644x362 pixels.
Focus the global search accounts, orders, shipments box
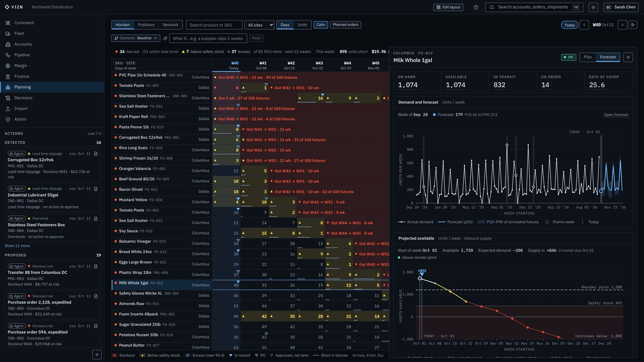(x=534, y=7)
